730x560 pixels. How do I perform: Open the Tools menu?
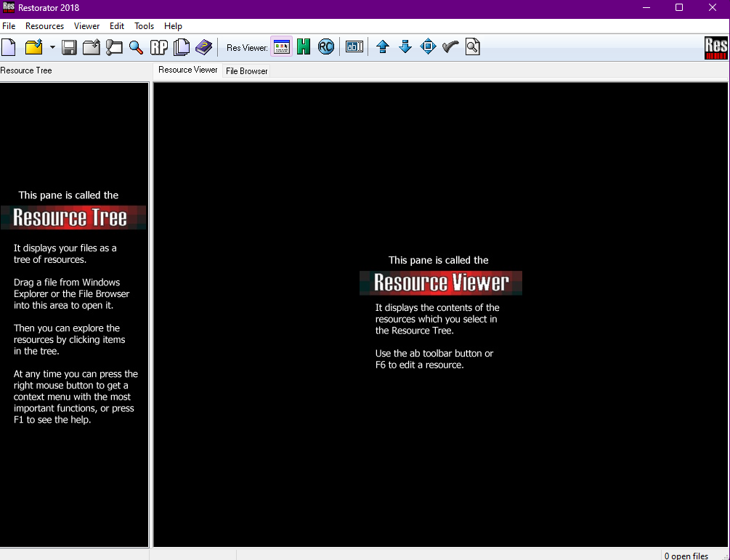[x=145, y=26]
